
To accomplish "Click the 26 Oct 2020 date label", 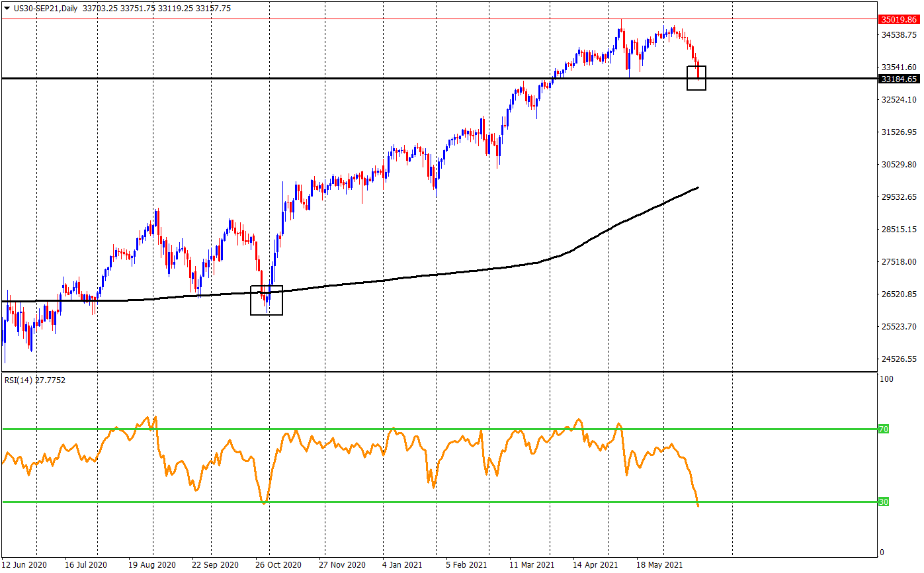I will point(279,565).
